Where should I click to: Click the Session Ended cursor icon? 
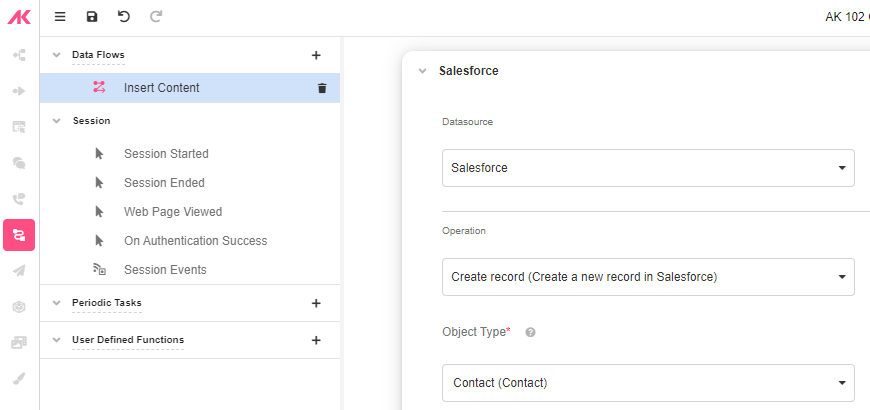99,183
